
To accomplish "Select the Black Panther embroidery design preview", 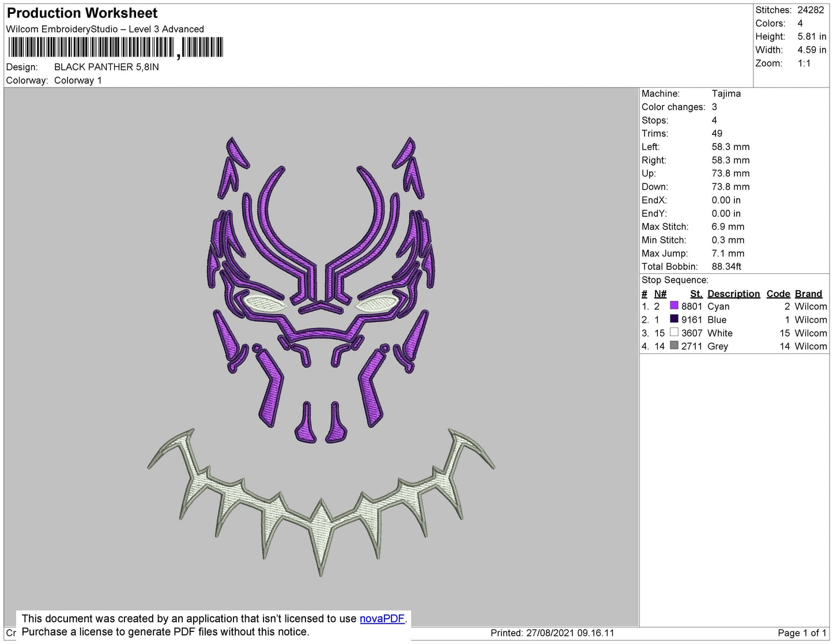I will [321, 356].
